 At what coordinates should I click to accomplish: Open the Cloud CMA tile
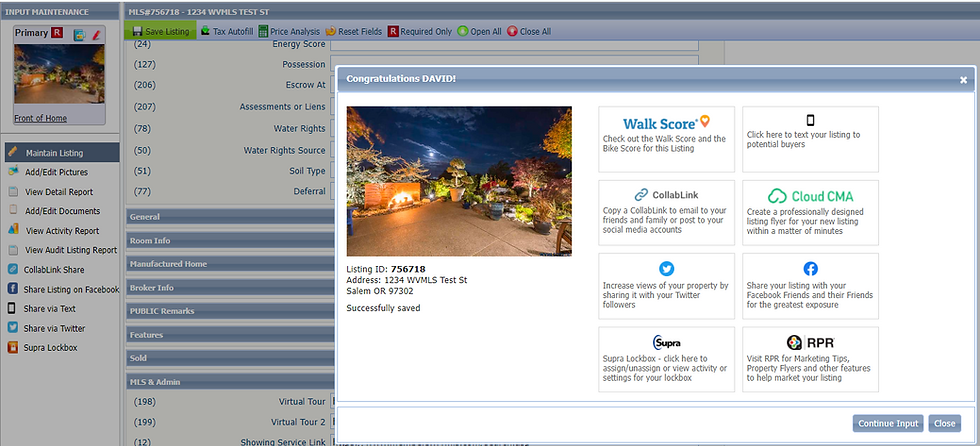pyautogui.click(x=810, y=212)
